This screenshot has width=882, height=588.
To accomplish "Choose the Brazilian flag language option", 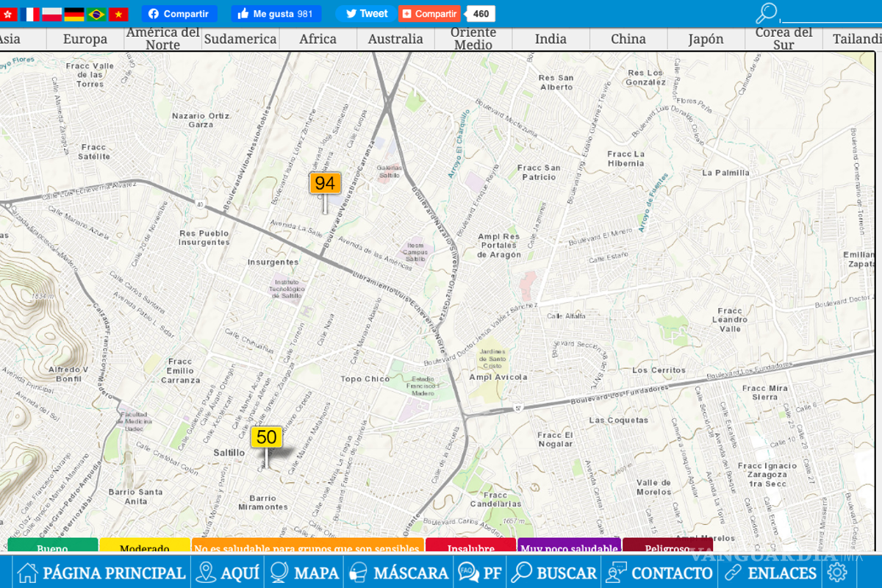I will (x=96, y=14).
